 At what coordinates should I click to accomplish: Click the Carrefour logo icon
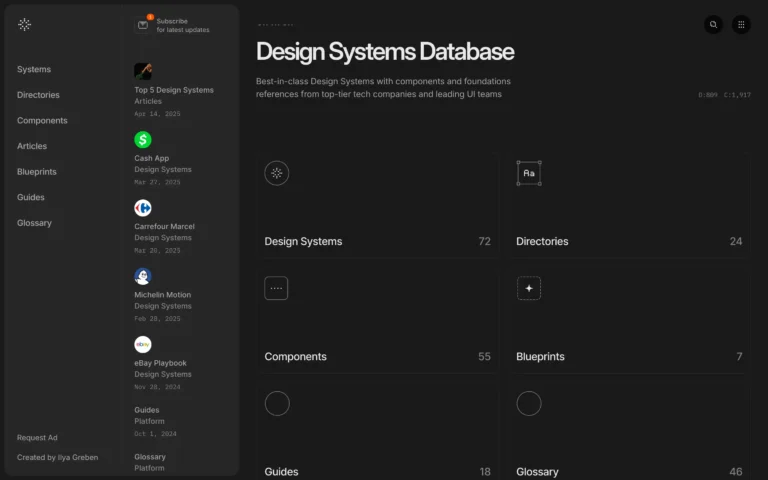click(x=143, y=208)
